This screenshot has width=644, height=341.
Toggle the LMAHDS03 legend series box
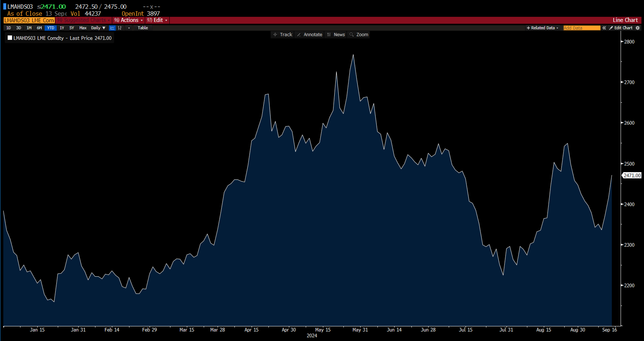(x=10, y=38)
